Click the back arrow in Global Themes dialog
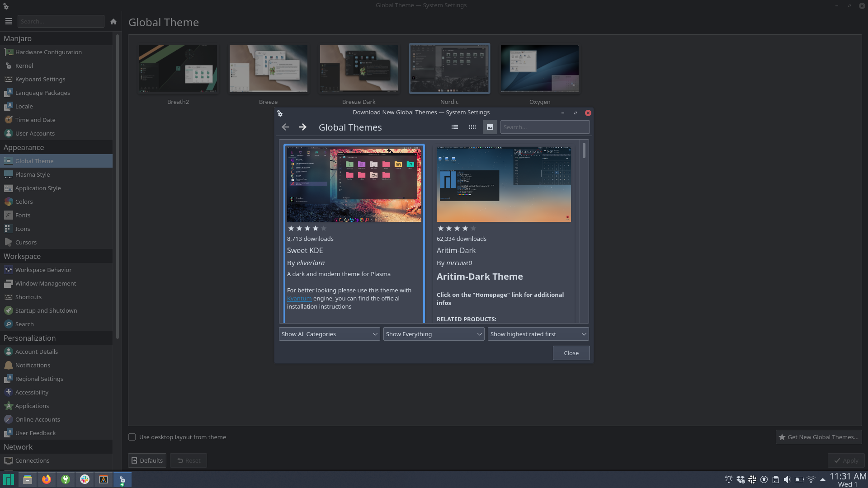The width and height of the screenshot is (868, 488). click(285, 127)
